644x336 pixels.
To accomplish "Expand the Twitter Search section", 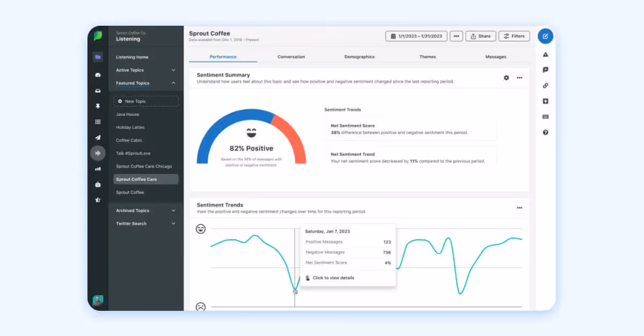I will click(172, 223).
